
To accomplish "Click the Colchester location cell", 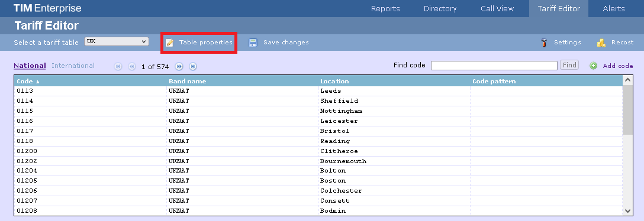I will 394,191.
